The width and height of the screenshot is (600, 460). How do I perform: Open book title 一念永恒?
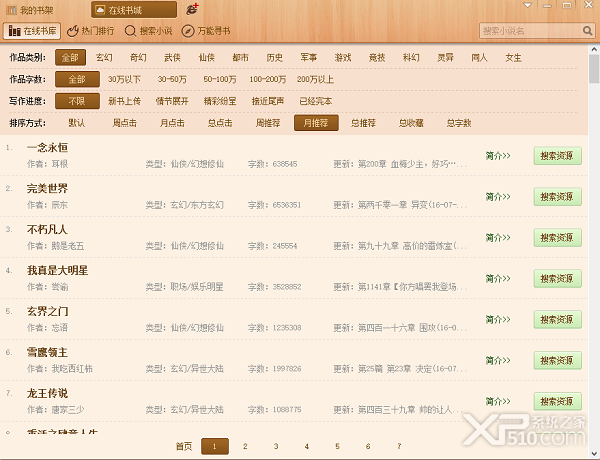(x=47, y=148)
